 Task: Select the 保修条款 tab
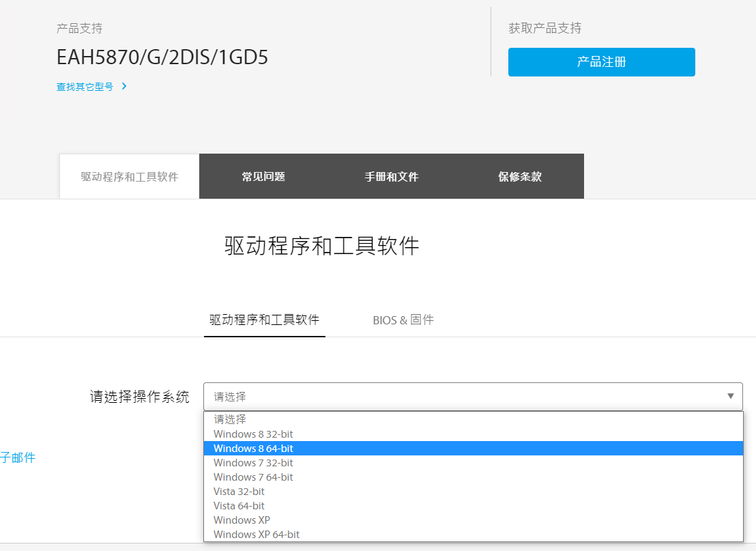point(519,177)
